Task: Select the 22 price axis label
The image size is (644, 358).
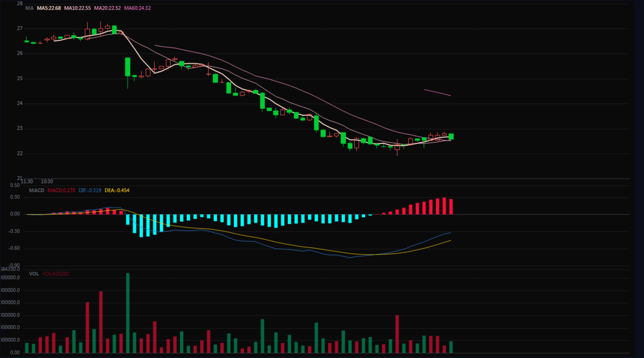Action: 20,153
